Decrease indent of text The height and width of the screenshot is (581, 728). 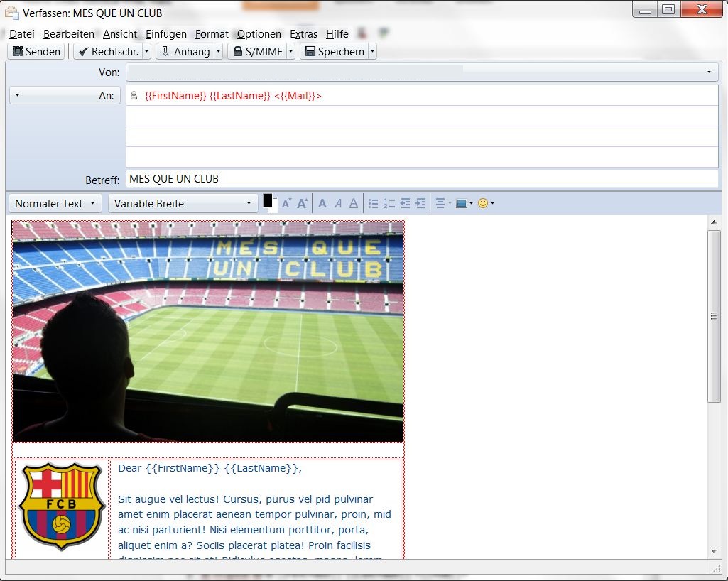point(406,203)
